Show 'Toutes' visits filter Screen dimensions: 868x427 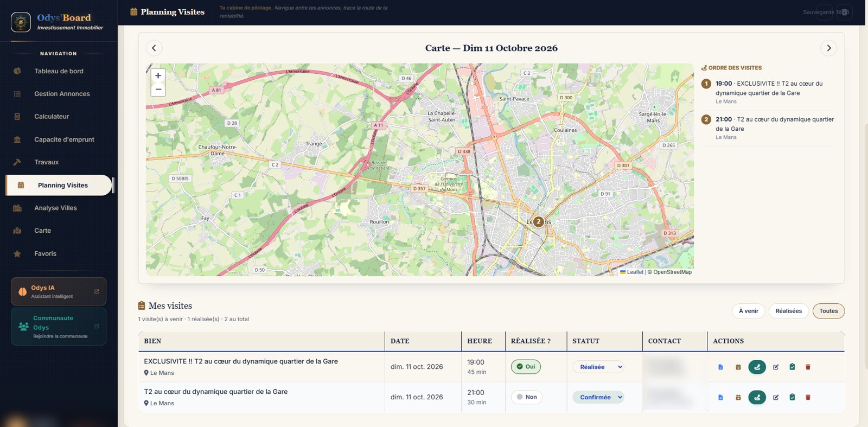pos(828,311)
